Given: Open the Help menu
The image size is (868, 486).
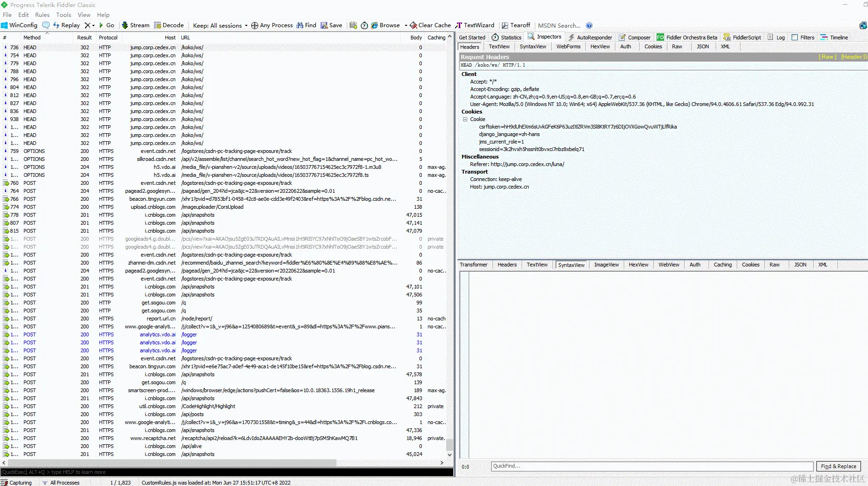Looking at the screenshot, I should point(103,15).
